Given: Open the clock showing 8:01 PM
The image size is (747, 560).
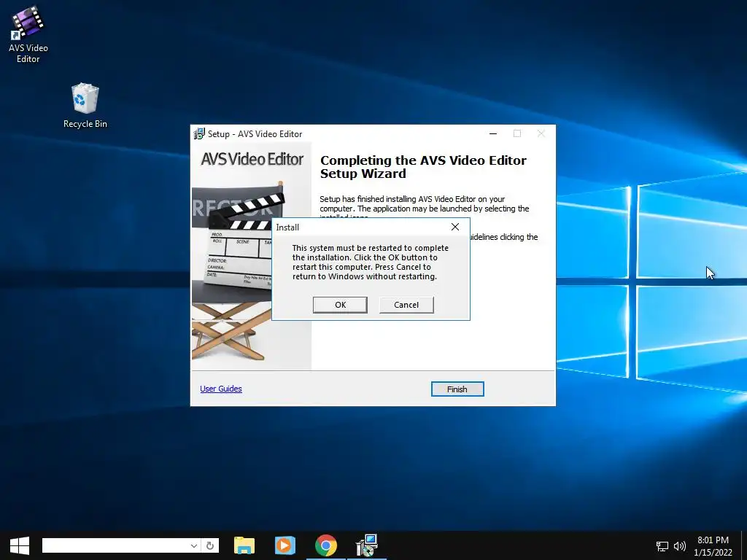Looking at the screenshot, I should (x=713, y=546).
